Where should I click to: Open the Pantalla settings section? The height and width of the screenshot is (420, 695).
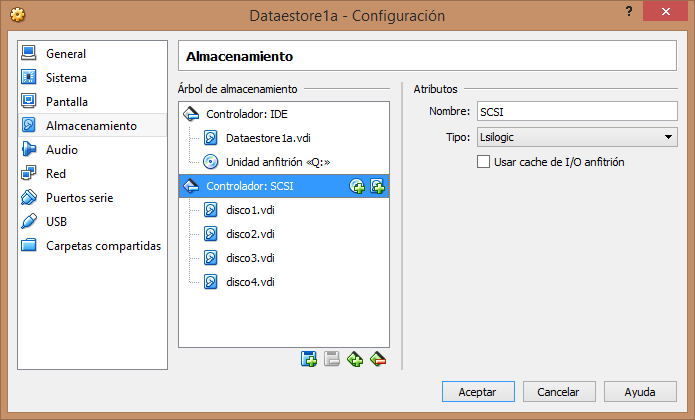click(x=67, y=102)
